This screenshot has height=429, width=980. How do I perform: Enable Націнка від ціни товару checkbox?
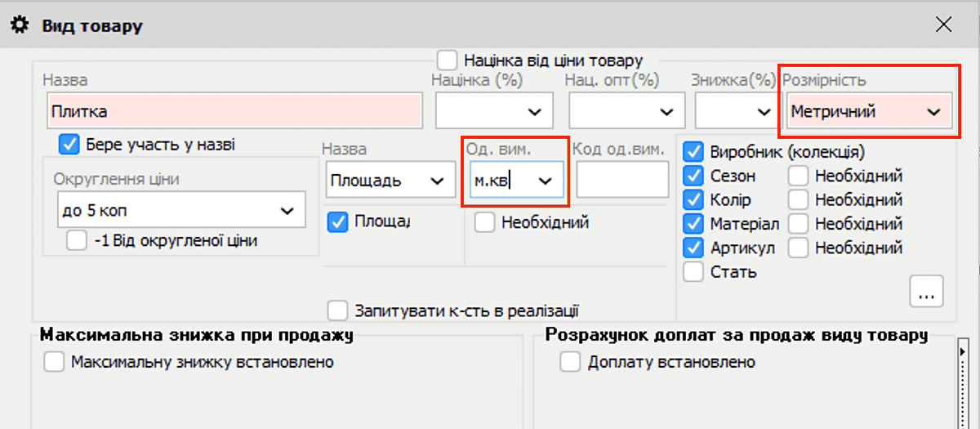point(448,60)
